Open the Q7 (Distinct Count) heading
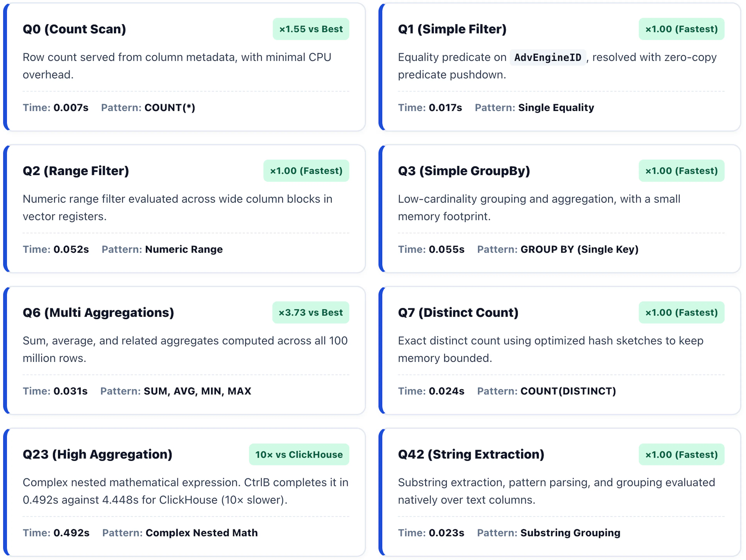Viewport: 746px width, 560px height. click(458, 313)
